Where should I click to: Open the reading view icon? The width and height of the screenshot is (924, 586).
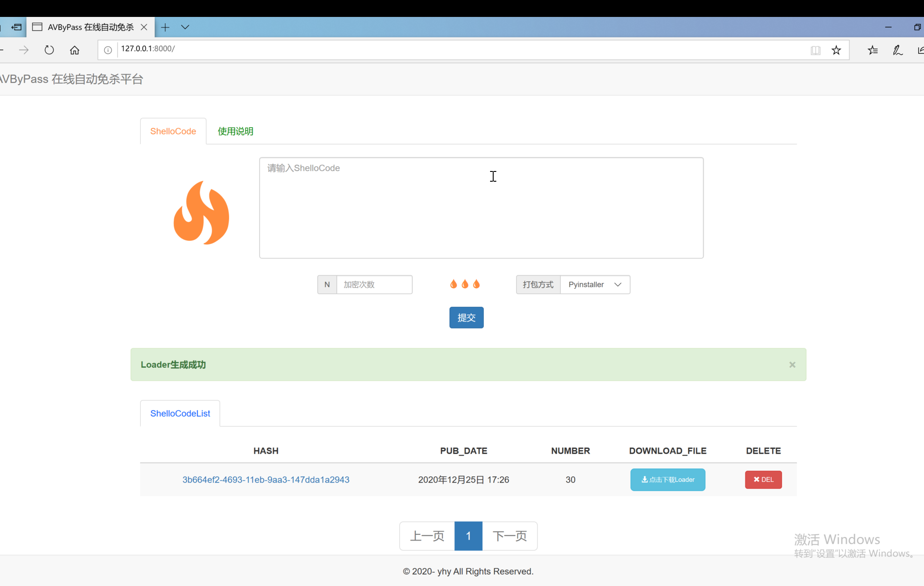pos(815,50)
